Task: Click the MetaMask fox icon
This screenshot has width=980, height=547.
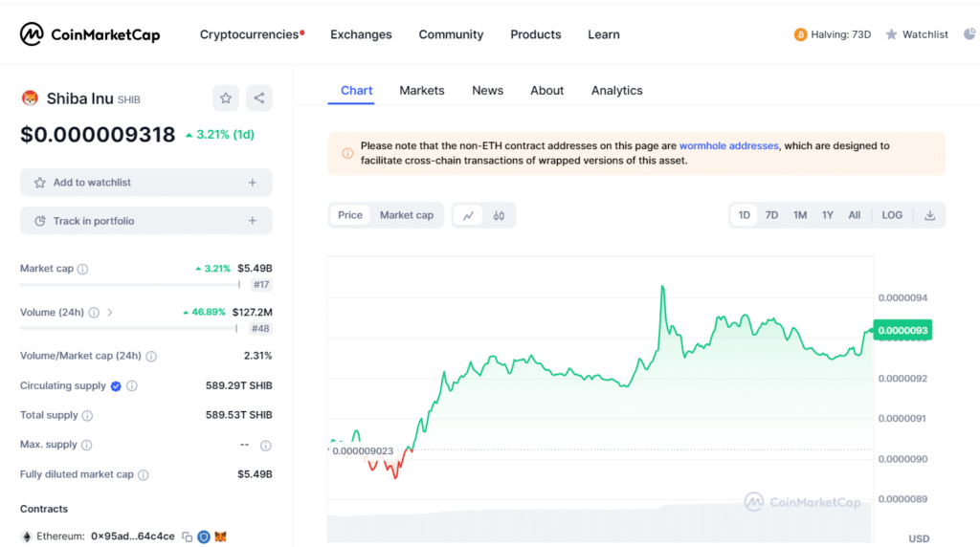Action: [x=220, y=536]
